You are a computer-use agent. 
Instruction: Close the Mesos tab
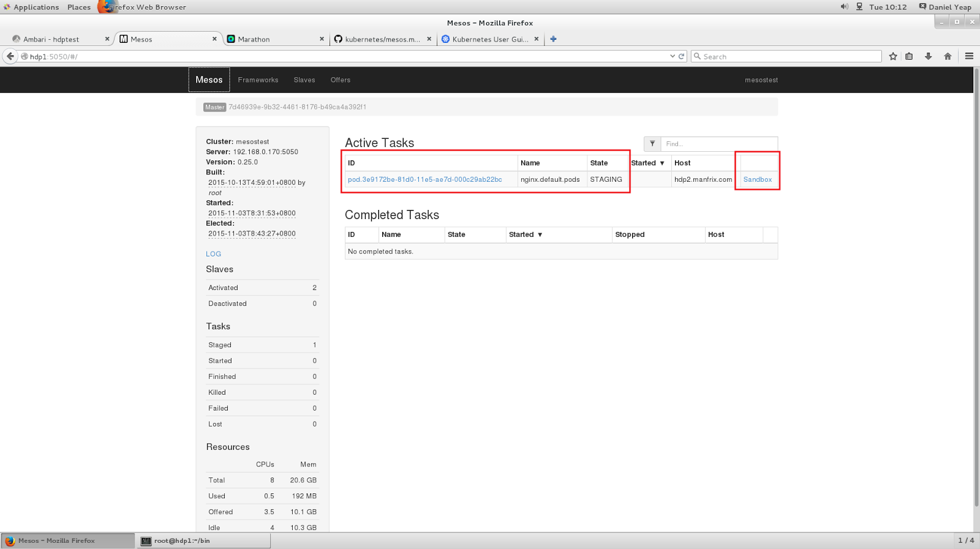[x=214, y=39]
